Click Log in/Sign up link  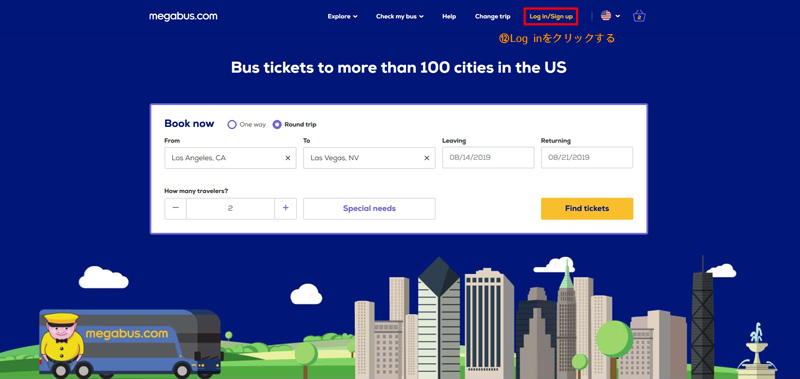(x=551, y=16)
